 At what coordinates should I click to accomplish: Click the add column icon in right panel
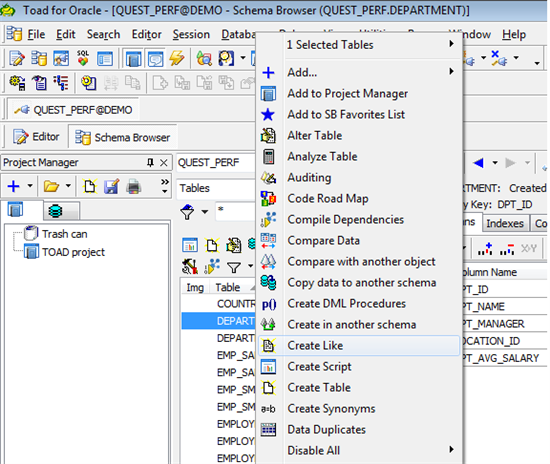click(485, 249)
